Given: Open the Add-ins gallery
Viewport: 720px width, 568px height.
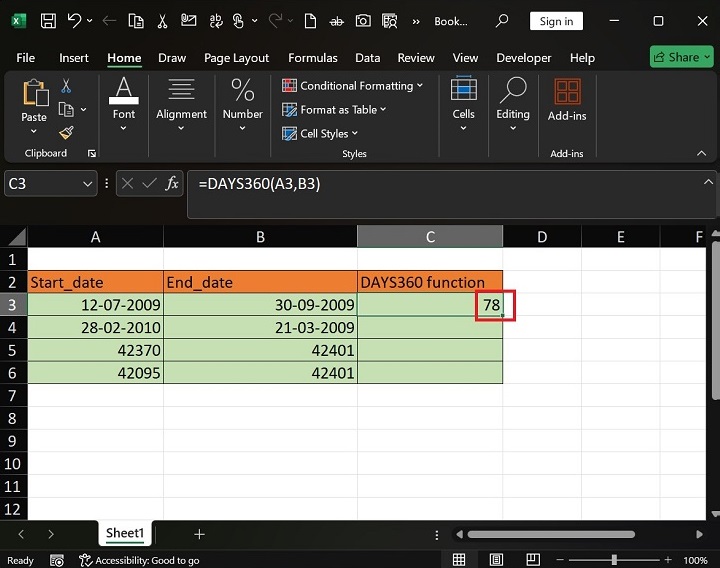Looking at the screenshot, I should click(x=567, y=101).
